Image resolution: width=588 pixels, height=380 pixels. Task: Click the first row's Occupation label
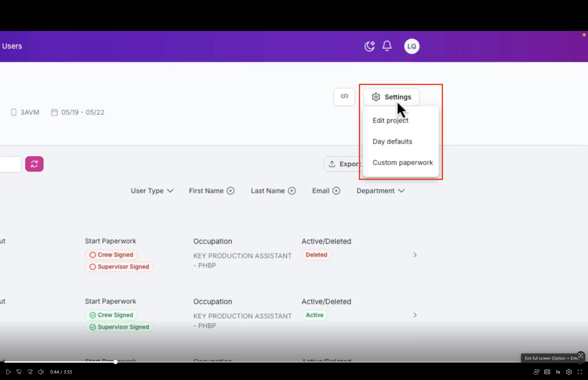[x=213, y=241]
